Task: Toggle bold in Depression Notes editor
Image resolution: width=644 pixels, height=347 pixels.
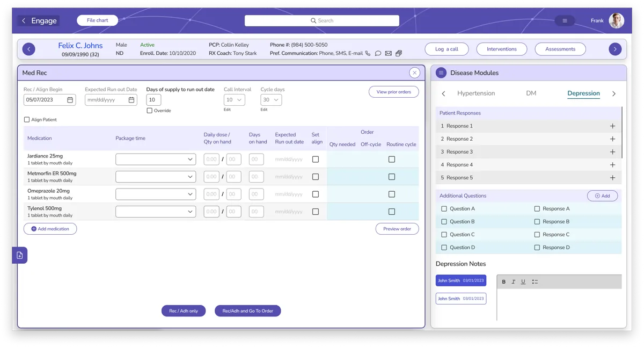Action: [503, 281]
